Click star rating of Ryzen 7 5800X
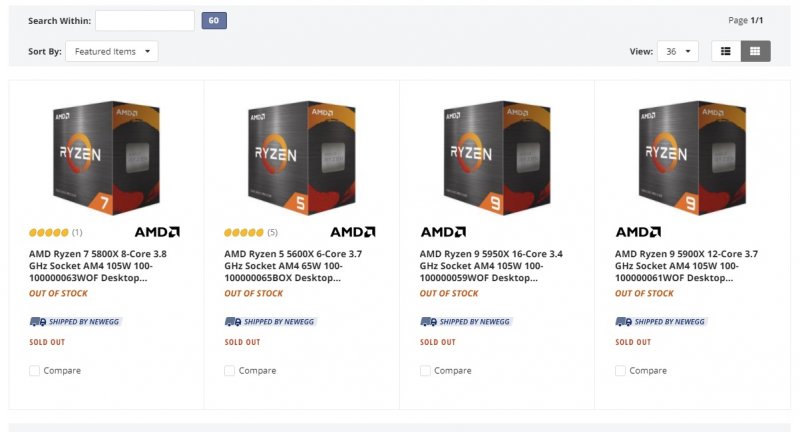800x432 pixels. click(x=48, y=232)
